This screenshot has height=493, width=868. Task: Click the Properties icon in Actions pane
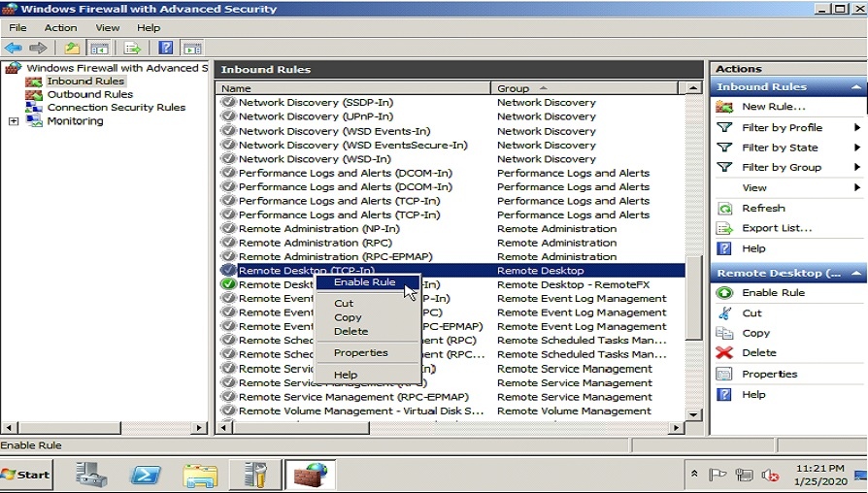pyautogui.click(x=724, y=374)
